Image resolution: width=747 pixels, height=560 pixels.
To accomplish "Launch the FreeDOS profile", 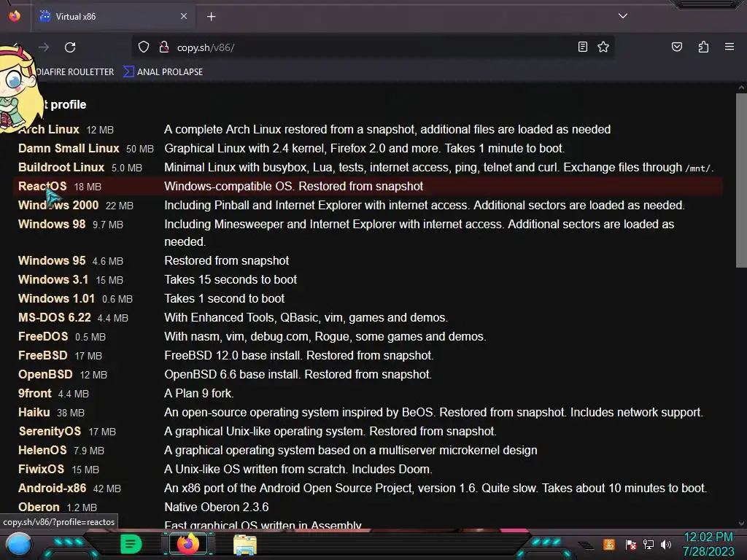I will tap(43, 337).
